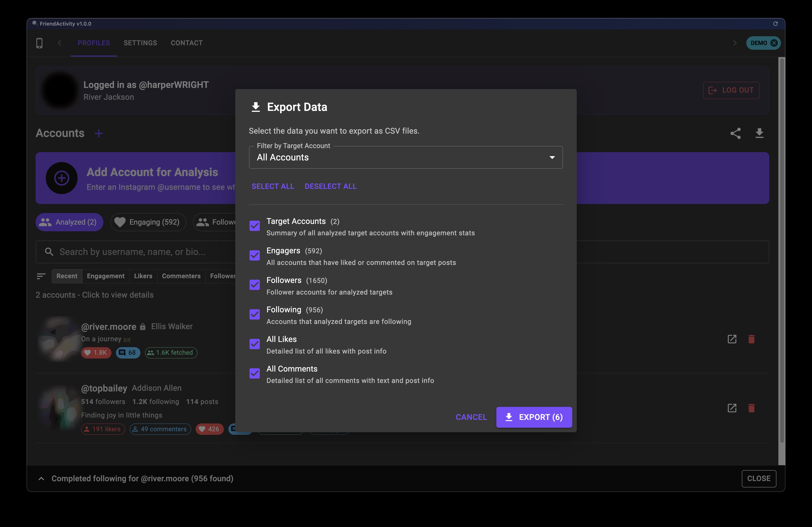
Task: Uncheck the All Comments export option
Action: click(x=254, y=374)
